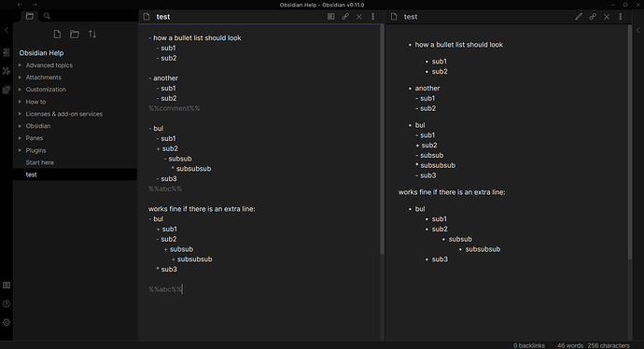The height and width of the screenshot is (349, 644).
Task: Click link icon in right test pane header
Action: point(593,17)
